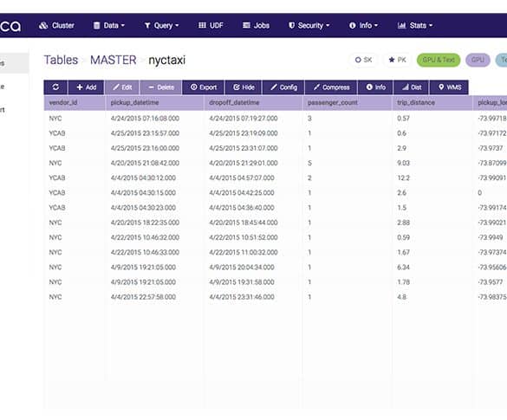Click the Delete toolbar button
Viewport: 507px width, 420px height.
161,87
